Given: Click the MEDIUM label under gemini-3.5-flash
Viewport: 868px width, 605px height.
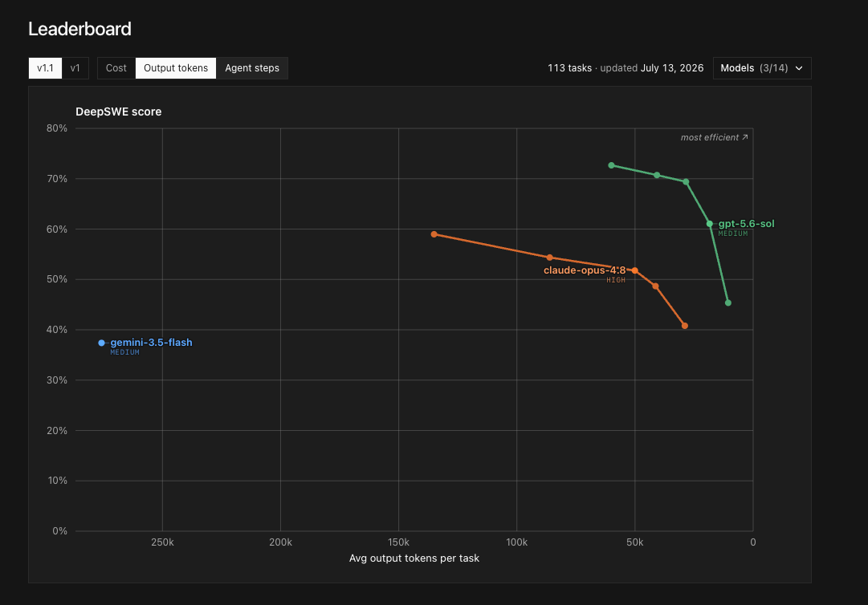Looking at the screenshot, I should [x=124, y=352].
